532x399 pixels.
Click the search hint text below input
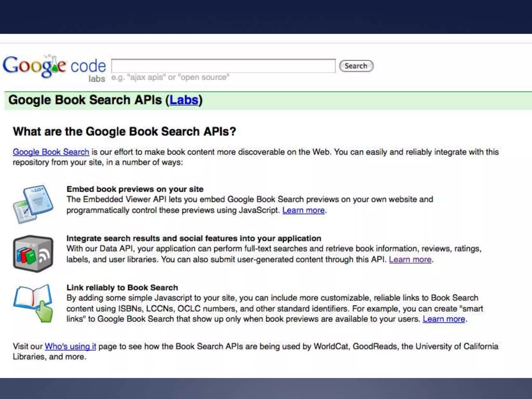click(170, 77)
